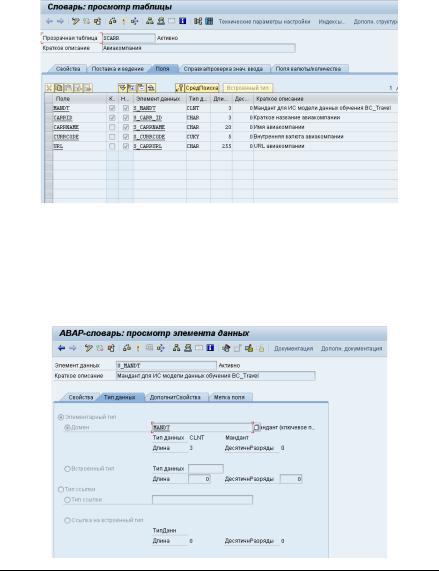The width and height of the screenshot is (439, 571).
Task: Click domain input field with MANDT
Action: click(202, 427)
